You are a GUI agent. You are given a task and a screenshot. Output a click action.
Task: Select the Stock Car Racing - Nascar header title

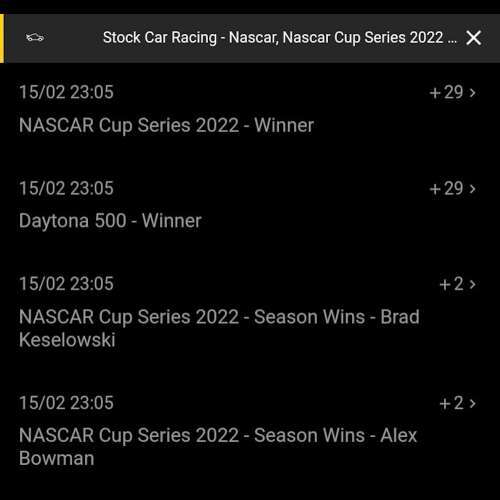coord(280,37)
